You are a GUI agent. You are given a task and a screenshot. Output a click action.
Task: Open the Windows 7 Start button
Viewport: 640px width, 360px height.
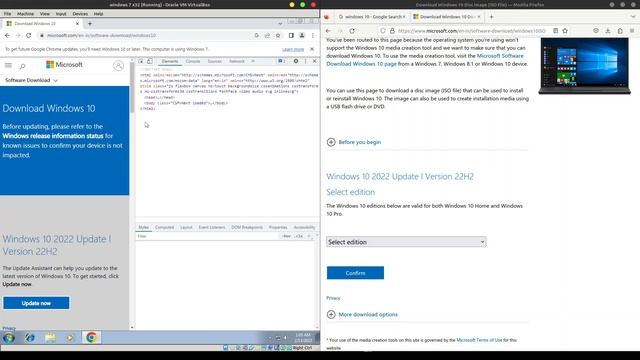pyautogui.click(x=9, y=338)
